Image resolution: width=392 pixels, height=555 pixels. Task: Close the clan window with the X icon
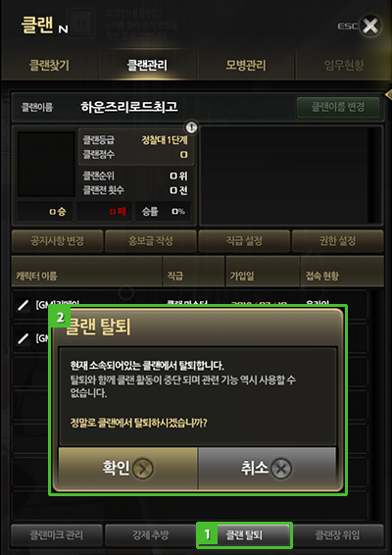coord(370,25)
